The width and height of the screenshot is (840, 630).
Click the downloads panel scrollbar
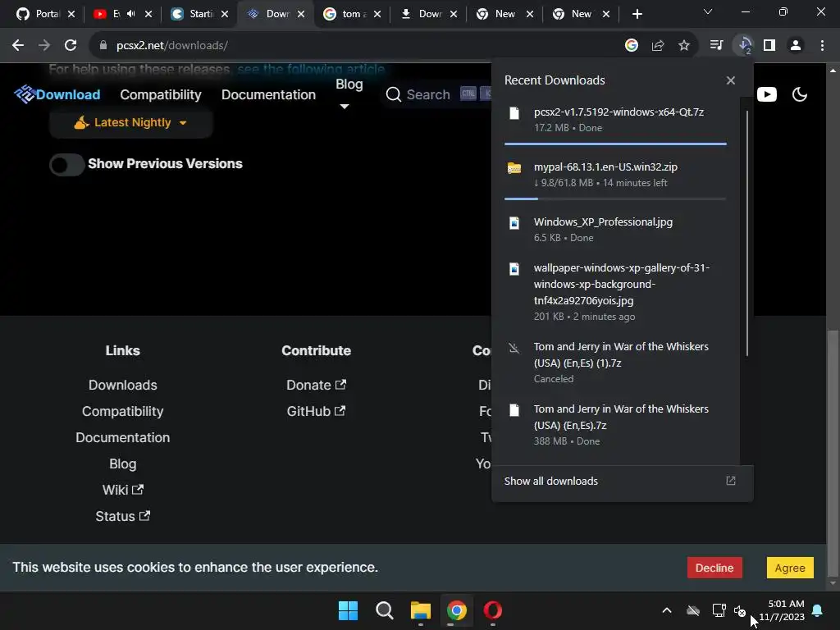coord(746,233)
